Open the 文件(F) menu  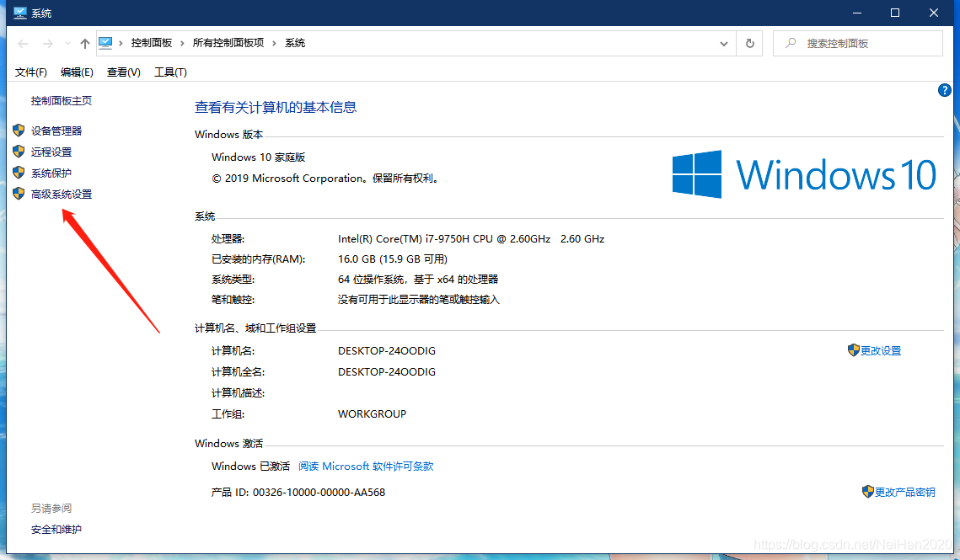coord(30,72)
